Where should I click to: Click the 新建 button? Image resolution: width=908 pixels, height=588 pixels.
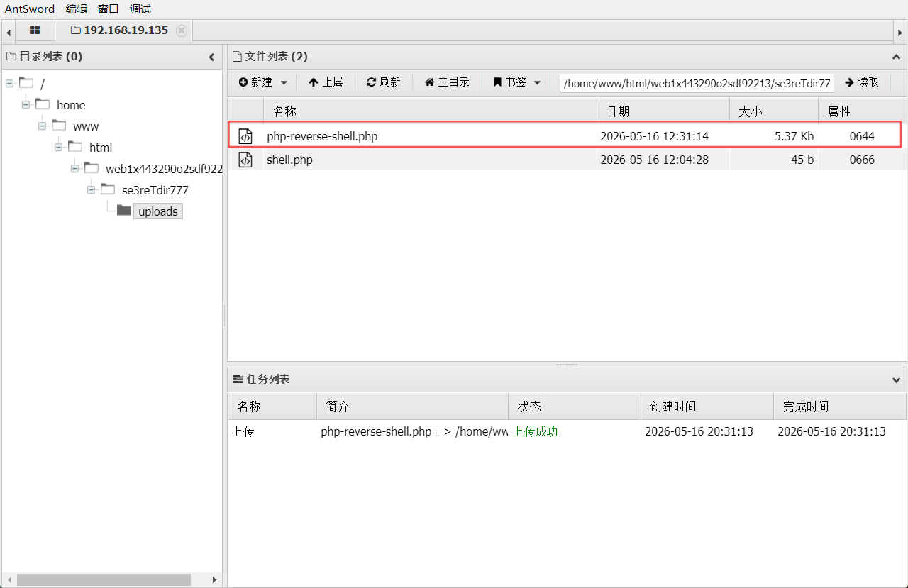(255, 82)
